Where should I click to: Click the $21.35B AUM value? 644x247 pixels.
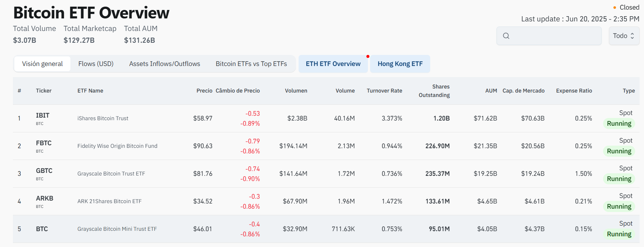click(485, 146)
